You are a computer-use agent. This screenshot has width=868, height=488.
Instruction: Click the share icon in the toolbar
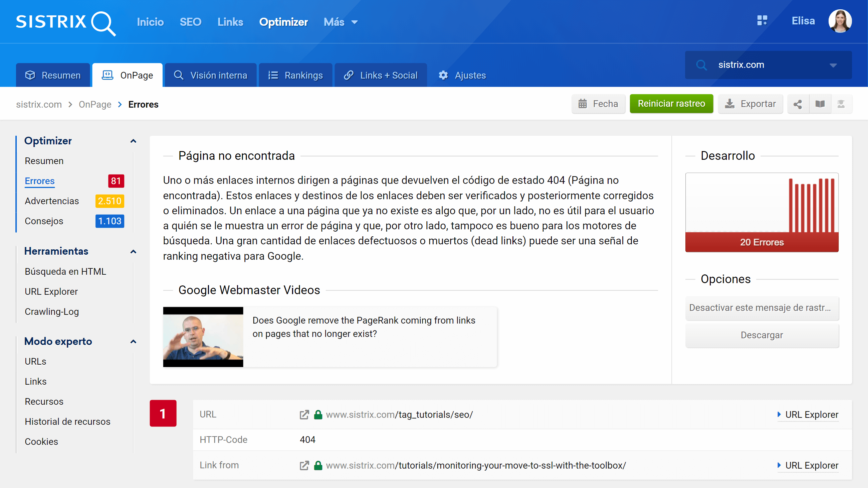798,104
